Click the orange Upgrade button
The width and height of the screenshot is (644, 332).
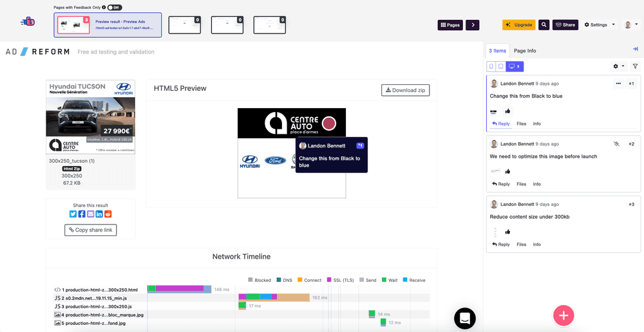pyautogui.click(x=518, y=24)
